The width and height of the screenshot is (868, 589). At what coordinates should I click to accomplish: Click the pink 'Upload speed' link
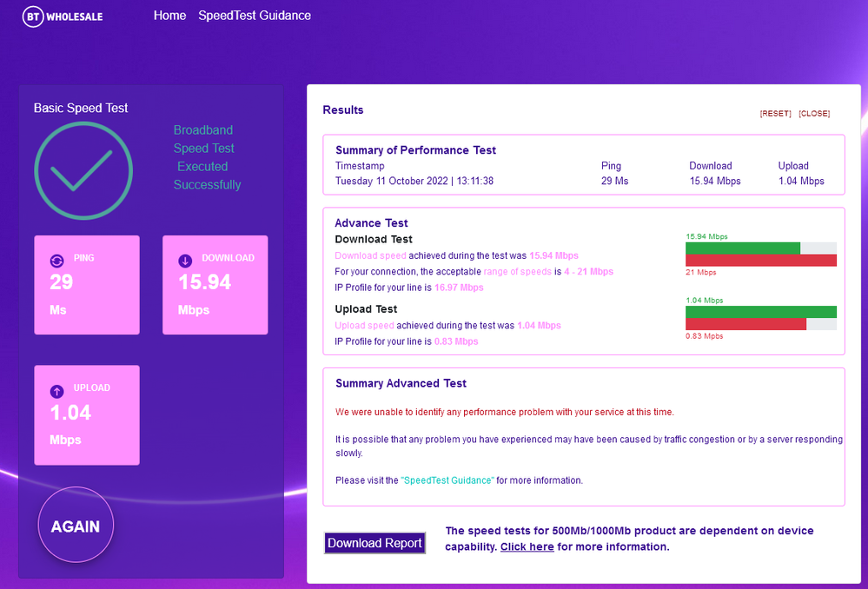coord(365,326)
